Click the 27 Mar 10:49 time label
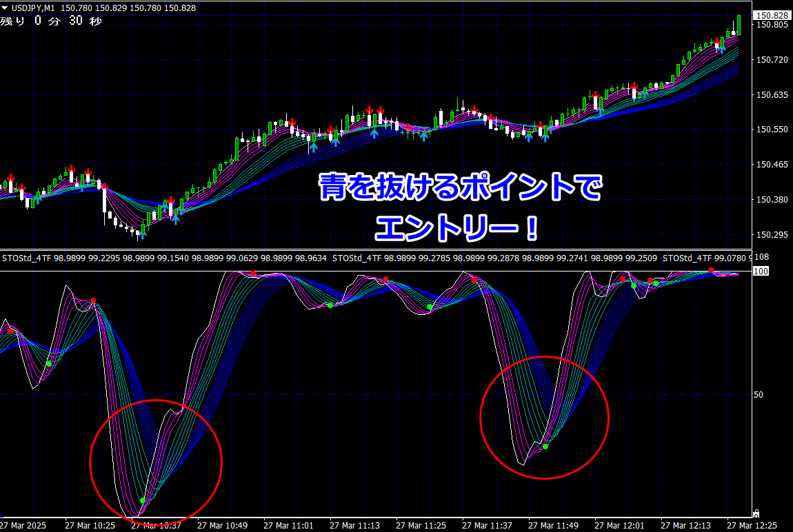793x532 pixels. (x=223, y=525)
